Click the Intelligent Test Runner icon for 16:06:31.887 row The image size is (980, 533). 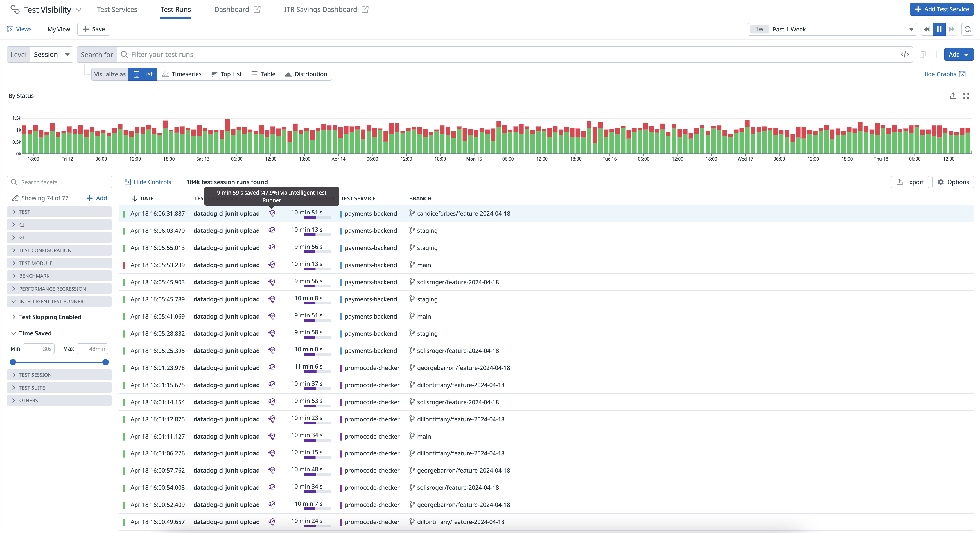coord(272,213)
